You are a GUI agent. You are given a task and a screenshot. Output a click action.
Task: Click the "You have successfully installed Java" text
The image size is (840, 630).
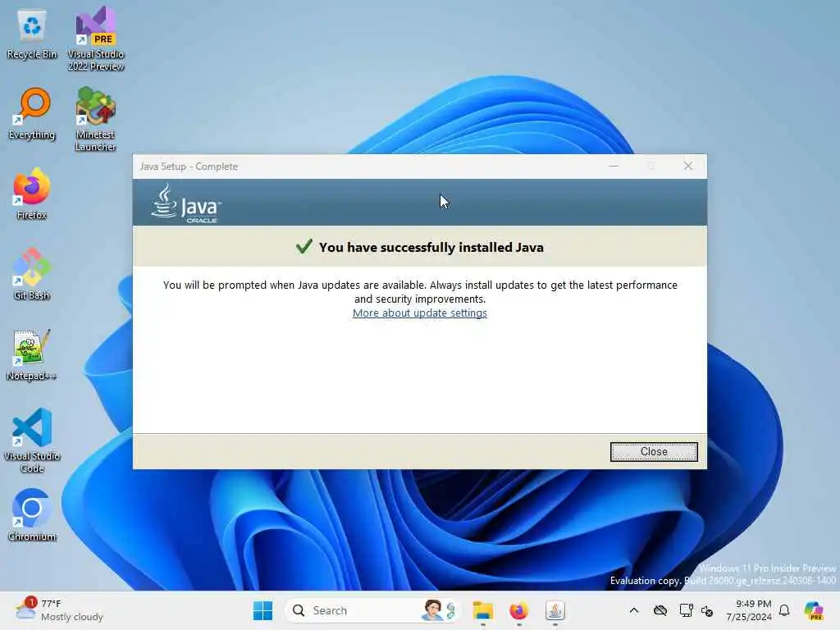coord(431,247)
